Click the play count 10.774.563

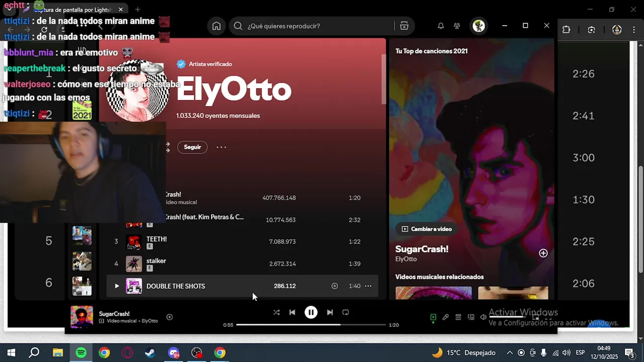[x=281, y=220]
